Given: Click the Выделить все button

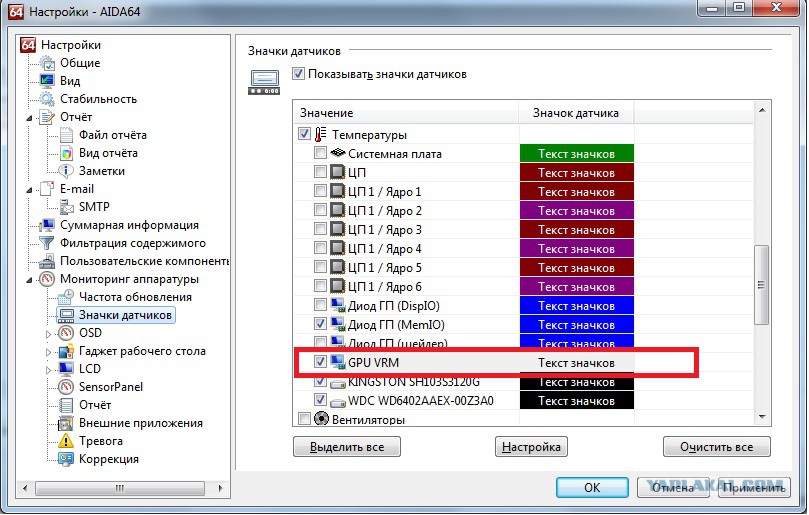Looking at the screenshot, I should (x=347, y=447).
